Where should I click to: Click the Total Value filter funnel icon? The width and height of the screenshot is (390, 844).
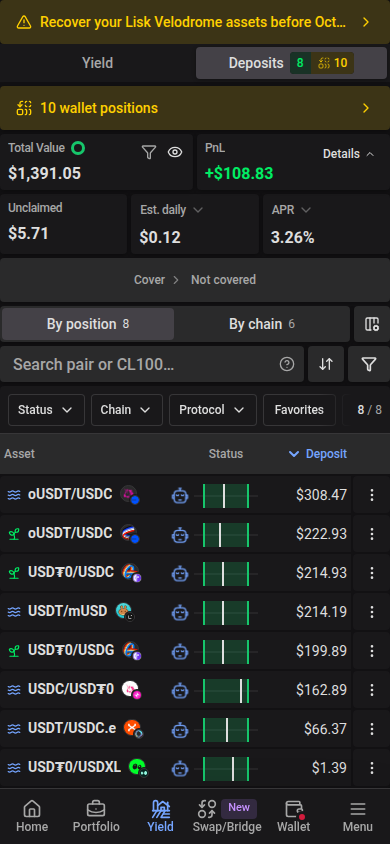pyautogui.click(x=148, y=153)
